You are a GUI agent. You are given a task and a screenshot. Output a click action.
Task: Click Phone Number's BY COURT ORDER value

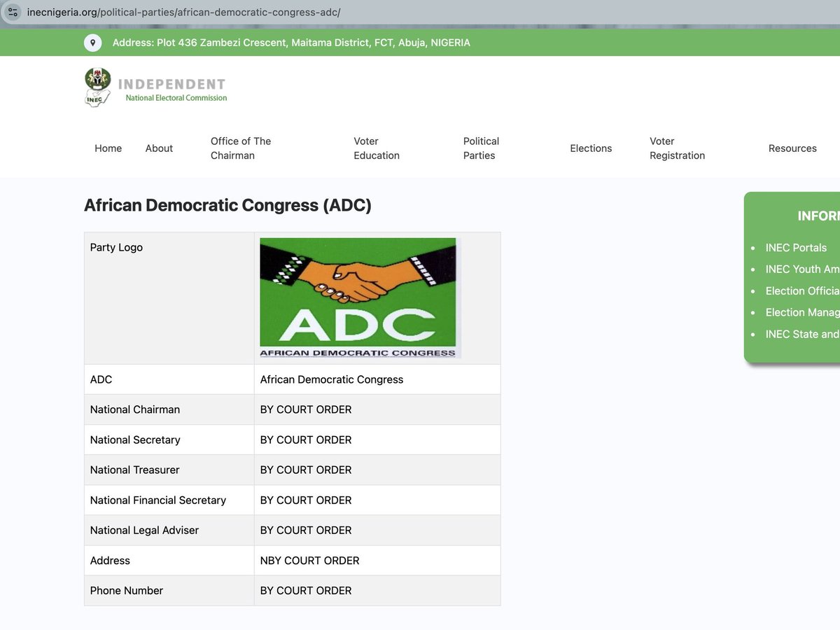pos(306,591)
